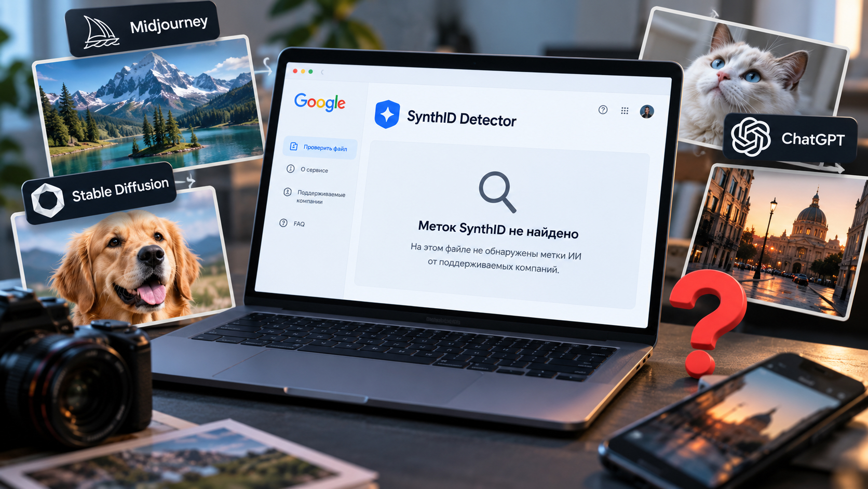
Task: Open the О сервисе sidebar item
Action: click(308, 169)
